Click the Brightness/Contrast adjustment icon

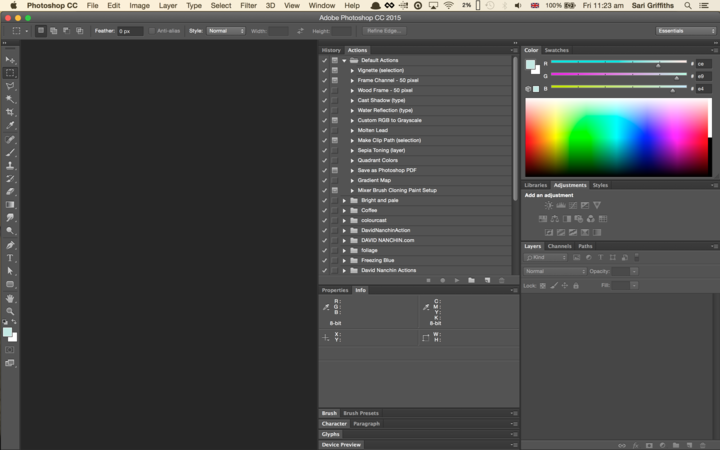tap(549, 205)
